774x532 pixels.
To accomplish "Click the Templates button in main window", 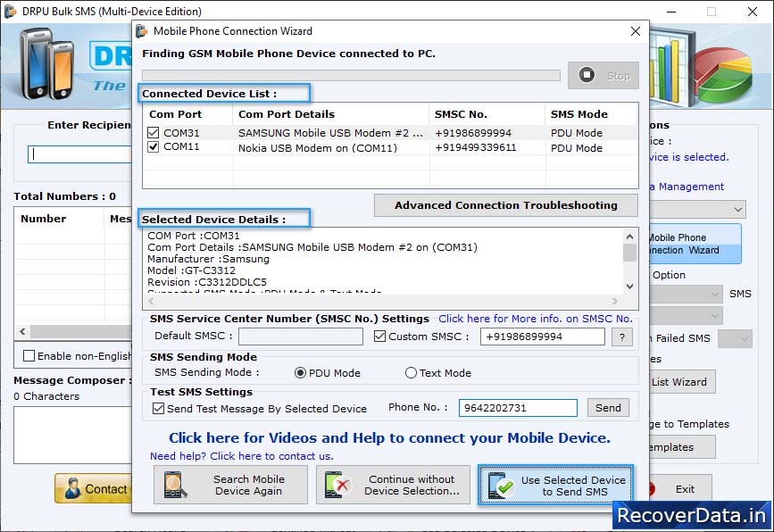I will pyautogui.click(x=682, y=447).
